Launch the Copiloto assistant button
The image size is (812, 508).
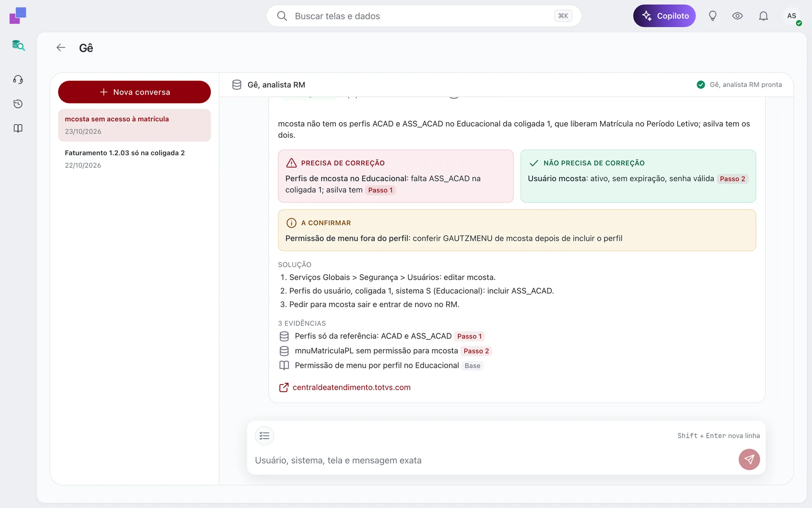click(x=664, y=16)
